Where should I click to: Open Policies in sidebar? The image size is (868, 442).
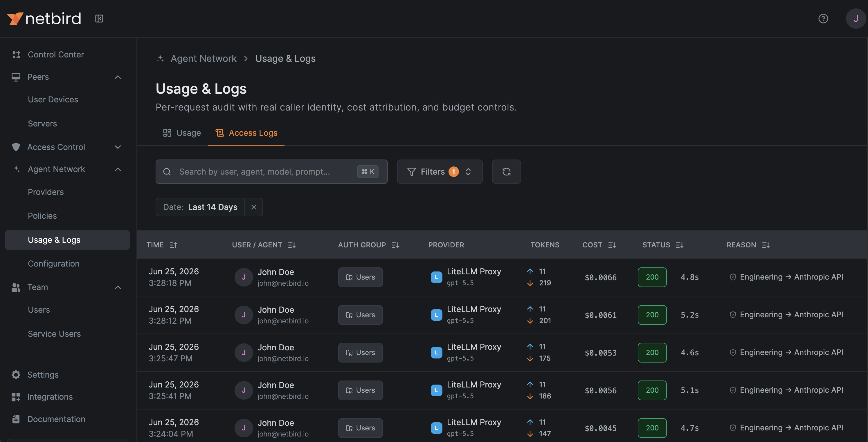coord(42,216)
